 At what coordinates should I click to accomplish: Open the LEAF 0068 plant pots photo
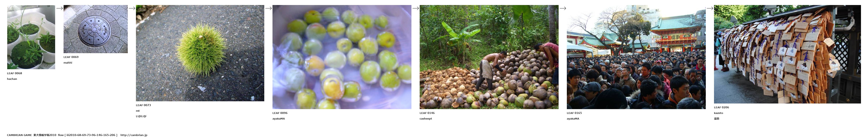click(31, 37)
